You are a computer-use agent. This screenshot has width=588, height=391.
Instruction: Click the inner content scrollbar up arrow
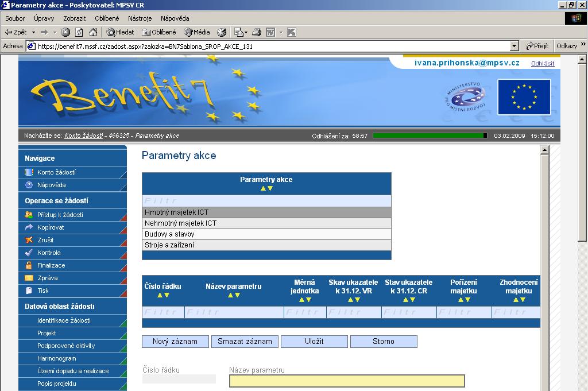point(544,150)
